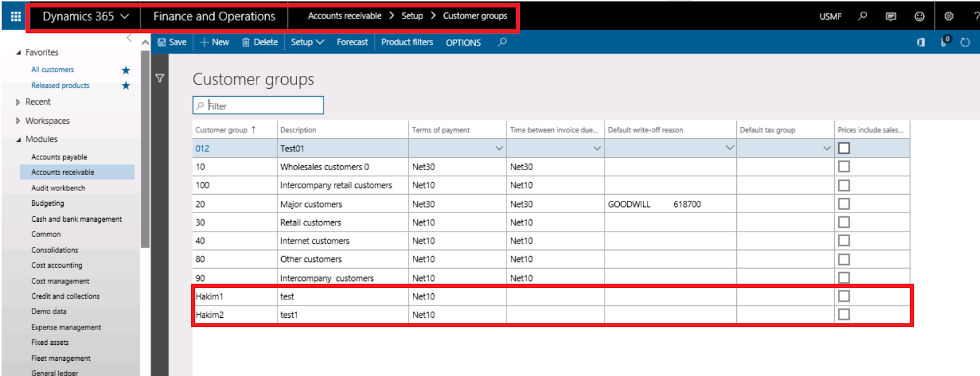Tick Prices include sales checkbox for row 30

pyautogui.click(x=844, y=222)
